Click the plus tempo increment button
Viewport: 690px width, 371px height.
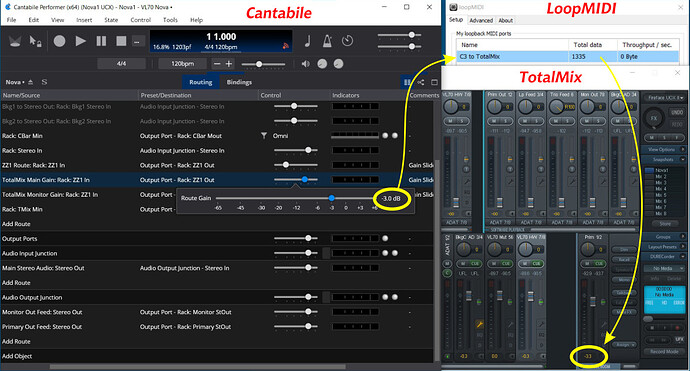point(229,64)
